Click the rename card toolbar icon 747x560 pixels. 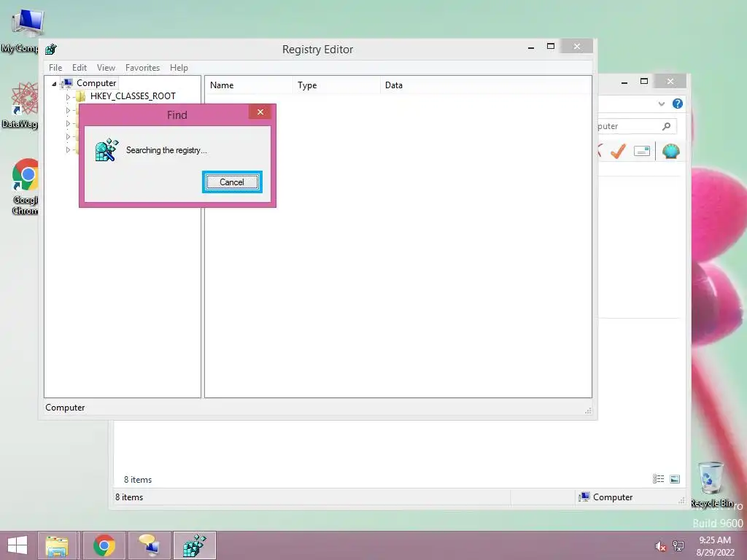click(642, 152)
